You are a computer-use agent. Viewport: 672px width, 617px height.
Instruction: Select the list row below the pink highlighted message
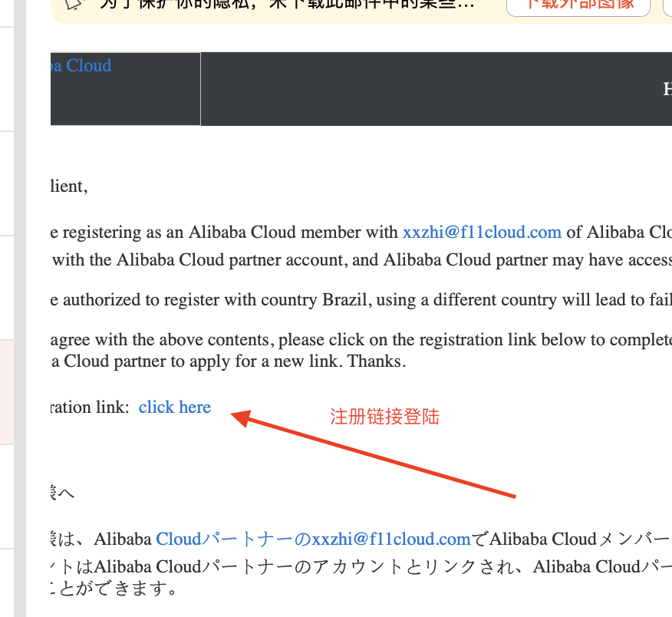7,497
